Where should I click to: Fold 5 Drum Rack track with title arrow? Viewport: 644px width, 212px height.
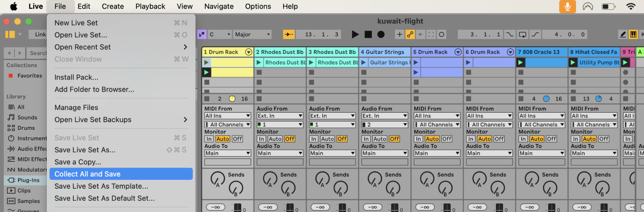[x=458, y=52]
